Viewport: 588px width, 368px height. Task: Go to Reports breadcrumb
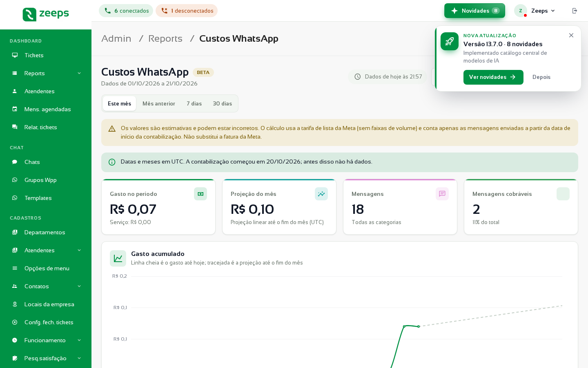pyautogui.click(x=165, y=38)
